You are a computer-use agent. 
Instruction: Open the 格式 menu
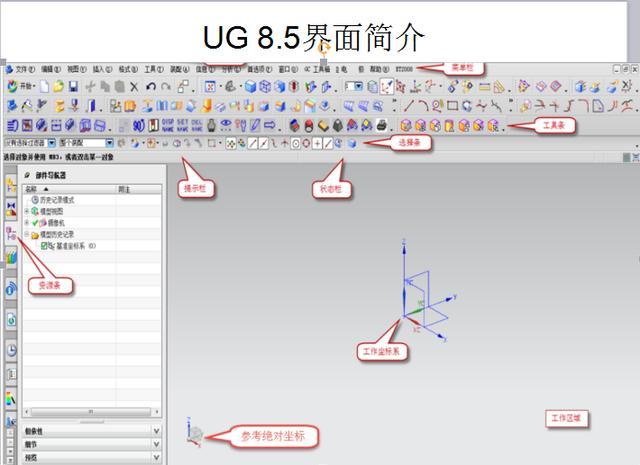coord(128,69)
